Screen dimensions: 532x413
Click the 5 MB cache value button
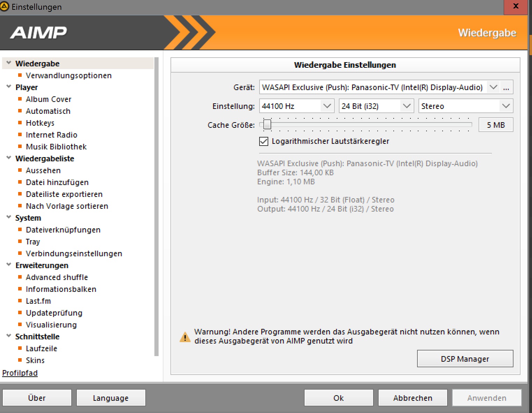pyautogui.click(x=496, y=125)
